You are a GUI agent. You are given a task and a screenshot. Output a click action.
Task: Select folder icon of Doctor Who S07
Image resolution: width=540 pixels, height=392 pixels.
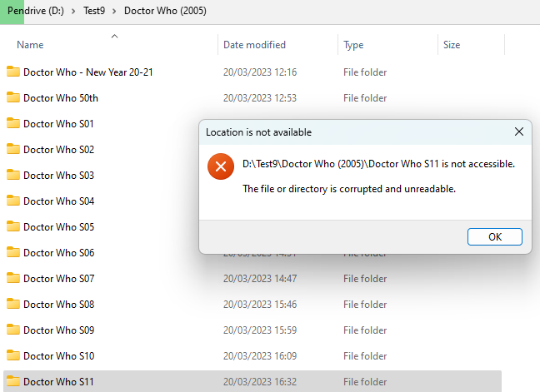coord(13,278)
